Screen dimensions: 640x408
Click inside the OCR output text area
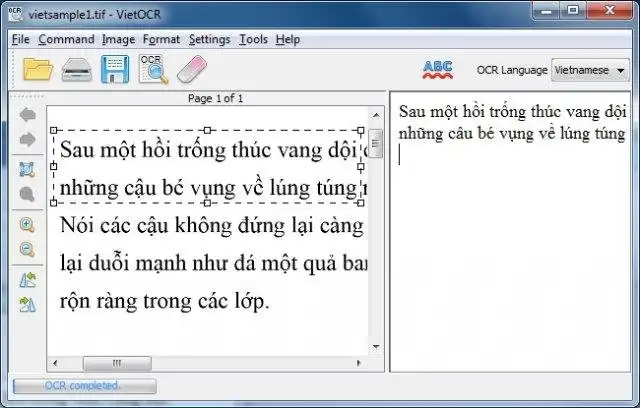click(510, 231)
